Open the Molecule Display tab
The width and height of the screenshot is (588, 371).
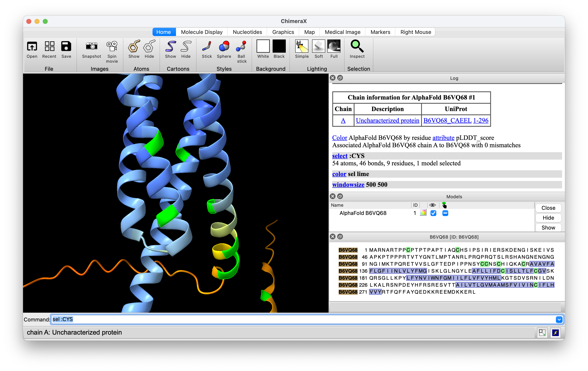[202, 32]
